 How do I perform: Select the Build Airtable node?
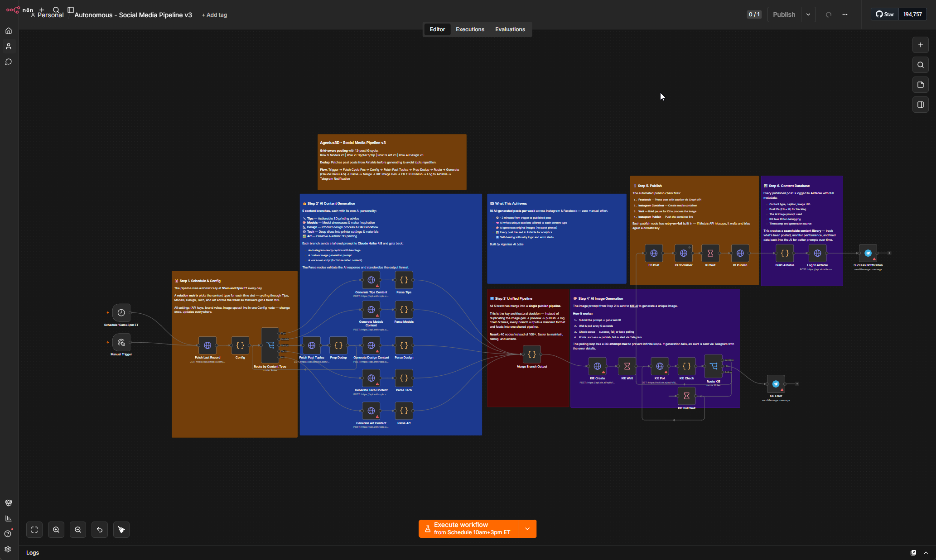[785, 253]
